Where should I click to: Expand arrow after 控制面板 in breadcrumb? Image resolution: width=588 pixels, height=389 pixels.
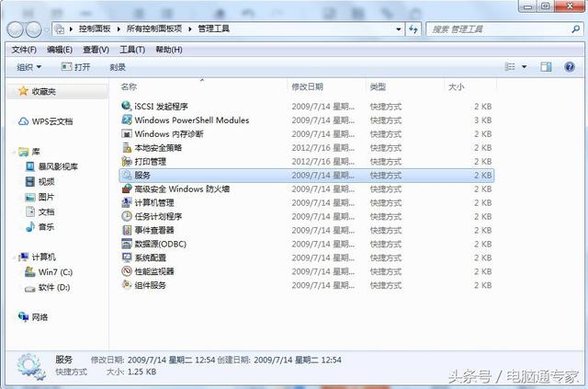tap(119, 29)
